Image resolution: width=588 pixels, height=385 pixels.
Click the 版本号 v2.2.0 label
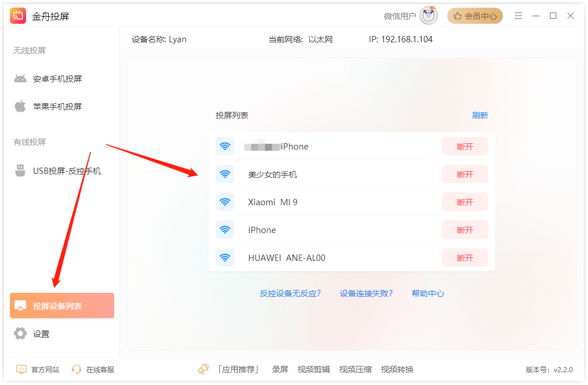[x=549, y=369]
